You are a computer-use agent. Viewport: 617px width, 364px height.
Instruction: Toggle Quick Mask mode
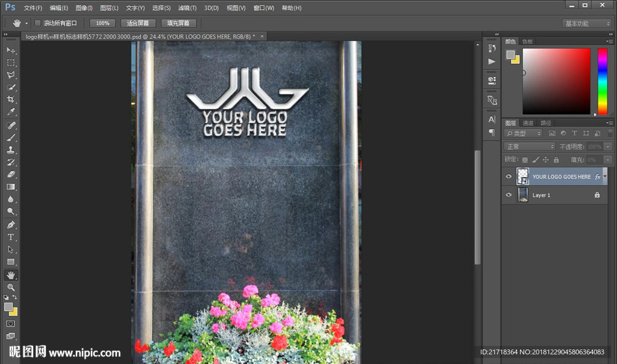click(x=11, y=324)
